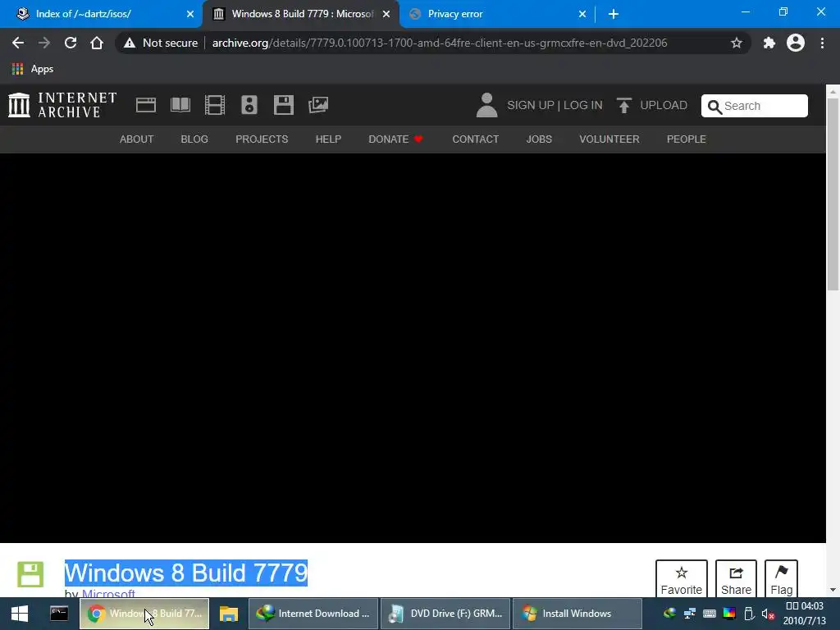The height and width of the screenshot is (630, 840).
Task: Open the PEOPLE menu item
Action: pos(687,139)
